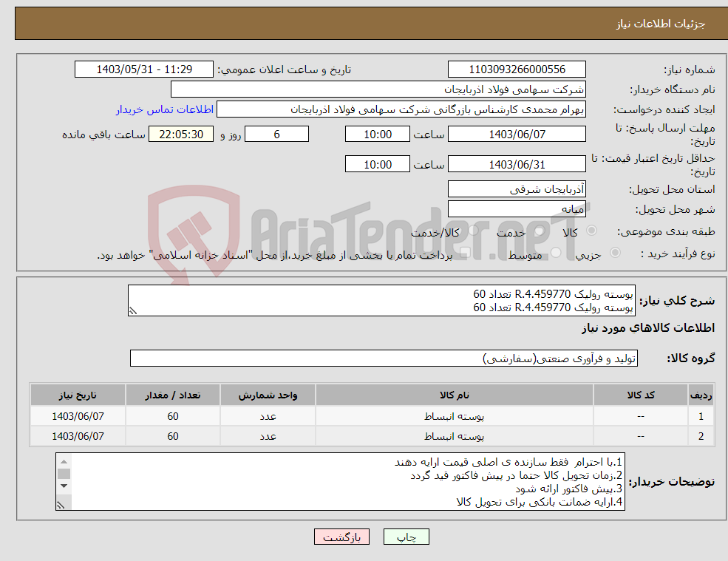Click quantity 60 in row 2
This screenshot has width=728, height=561.
point(173,436)
